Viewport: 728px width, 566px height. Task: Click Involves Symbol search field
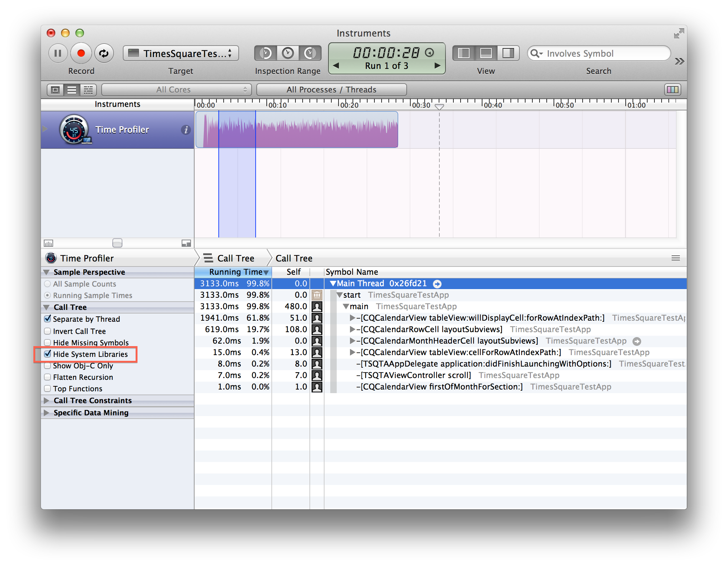[603, 53]
